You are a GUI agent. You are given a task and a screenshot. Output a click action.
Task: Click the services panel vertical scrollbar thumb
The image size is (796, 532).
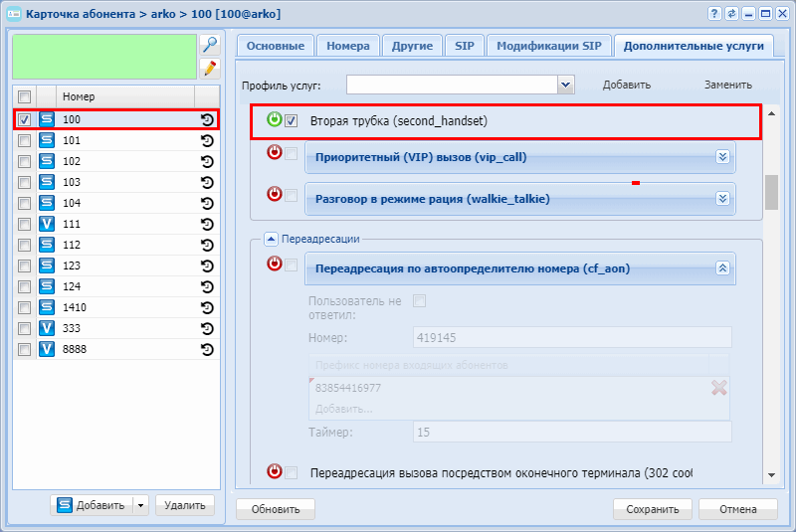coord(770,192)
